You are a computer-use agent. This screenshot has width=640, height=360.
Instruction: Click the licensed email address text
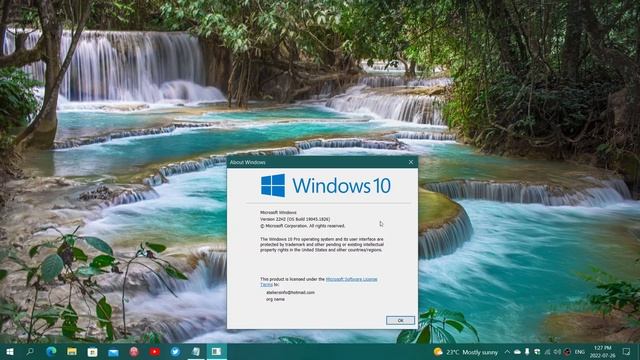[x=291, y=293]
